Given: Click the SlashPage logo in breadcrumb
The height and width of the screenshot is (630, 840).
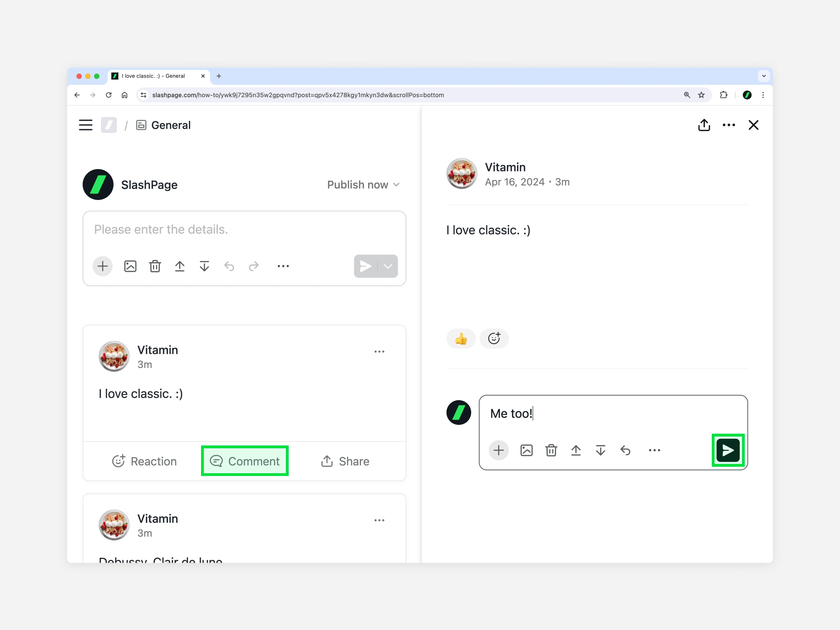Looking at the screenshot, I should [109, 125].
